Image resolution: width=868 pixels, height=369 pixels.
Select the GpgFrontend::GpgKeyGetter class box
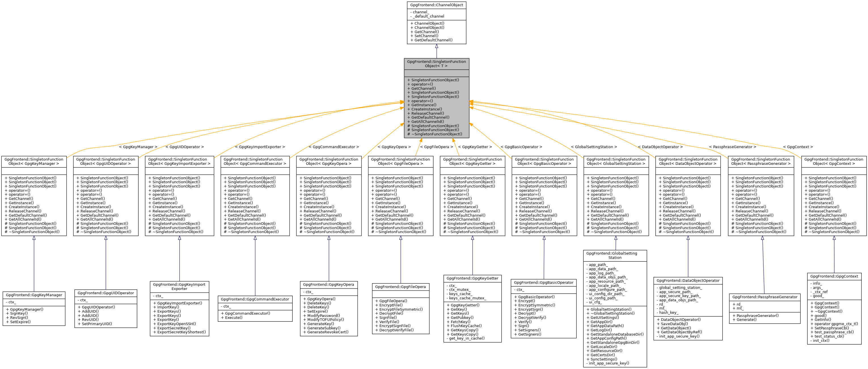472,308
